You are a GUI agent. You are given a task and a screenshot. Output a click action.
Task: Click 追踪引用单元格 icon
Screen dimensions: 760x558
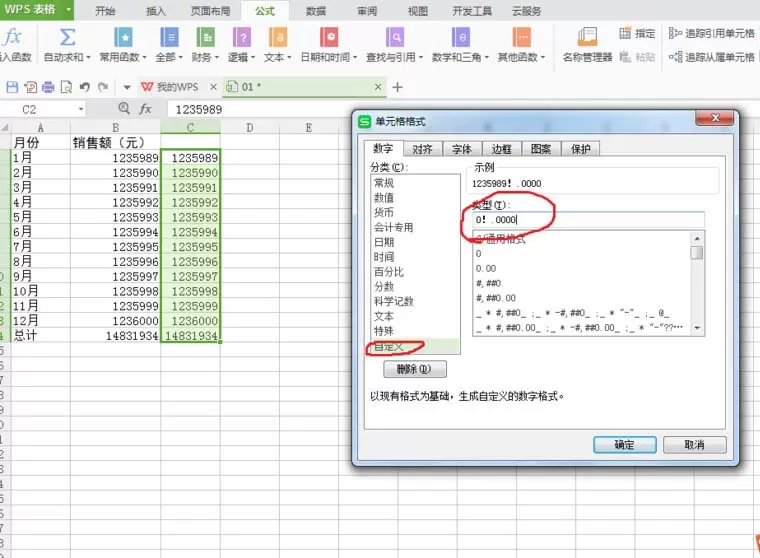tap(675, 33)
